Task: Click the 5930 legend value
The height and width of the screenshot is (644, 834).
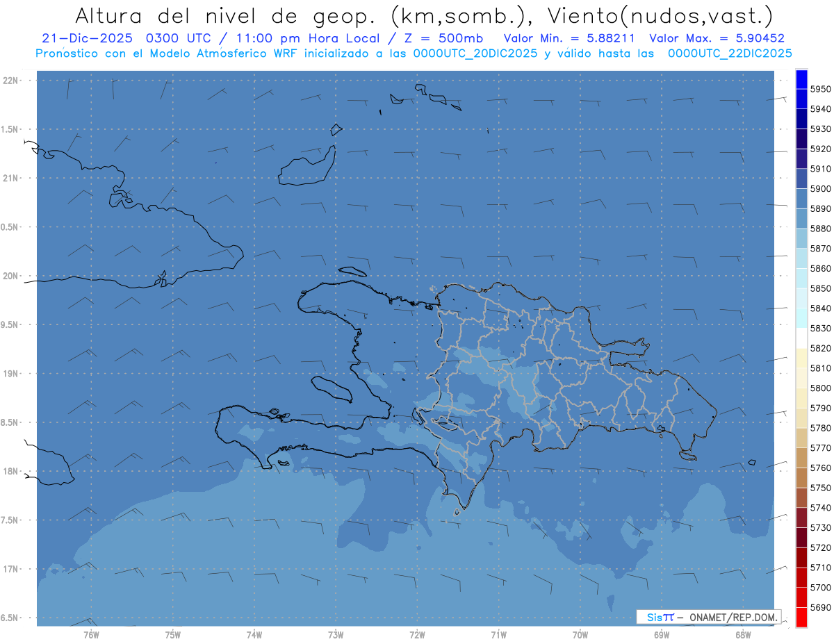Action: (821, 129)
